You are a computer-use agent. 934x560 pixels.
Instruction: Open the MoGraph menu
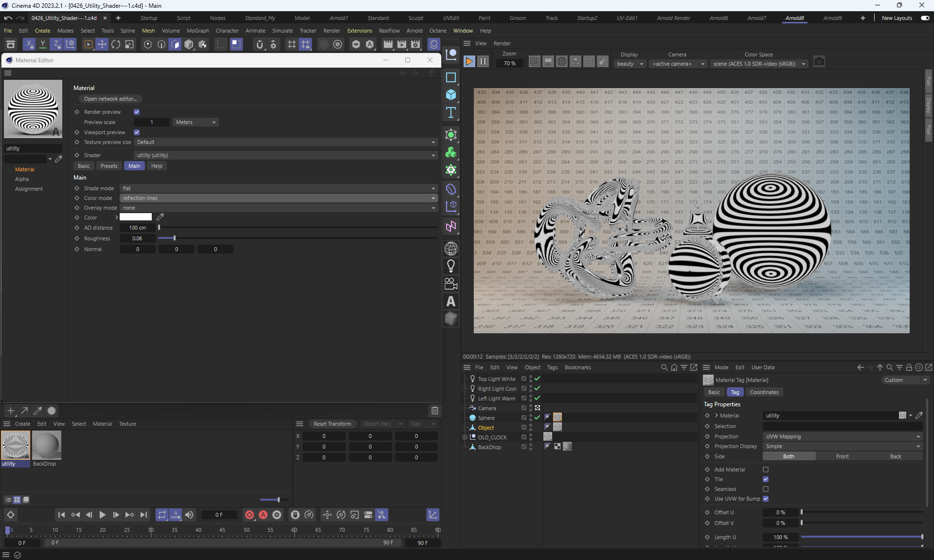coord(198,31)
